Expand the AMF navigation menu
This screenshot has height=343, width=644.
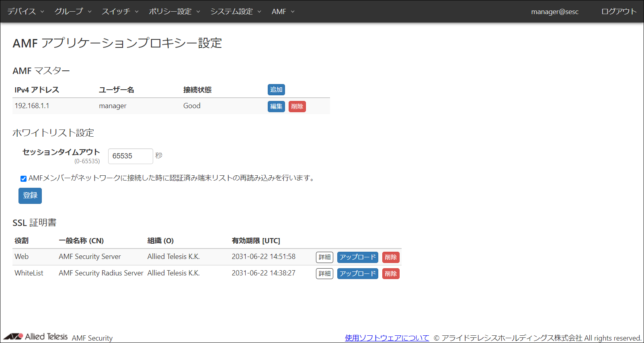click(x=283, y=12)
